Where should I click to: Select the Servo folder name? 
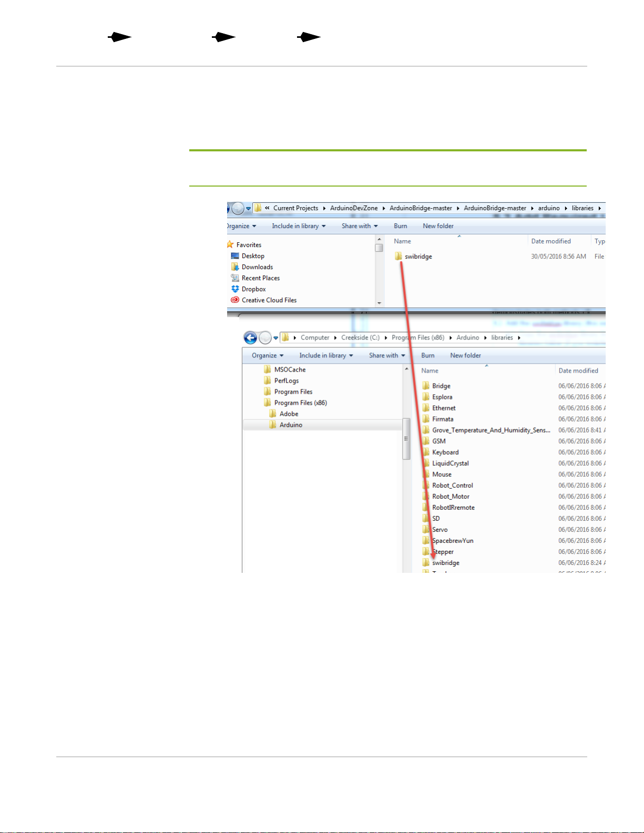pyautogui.click(x=440, y=529)
